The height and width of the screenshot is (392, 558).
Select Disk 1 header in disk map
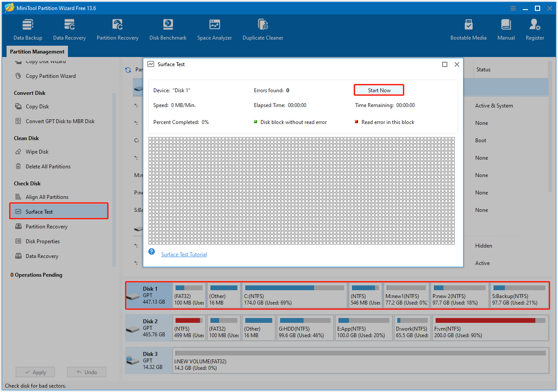click(x=149, y=295)
